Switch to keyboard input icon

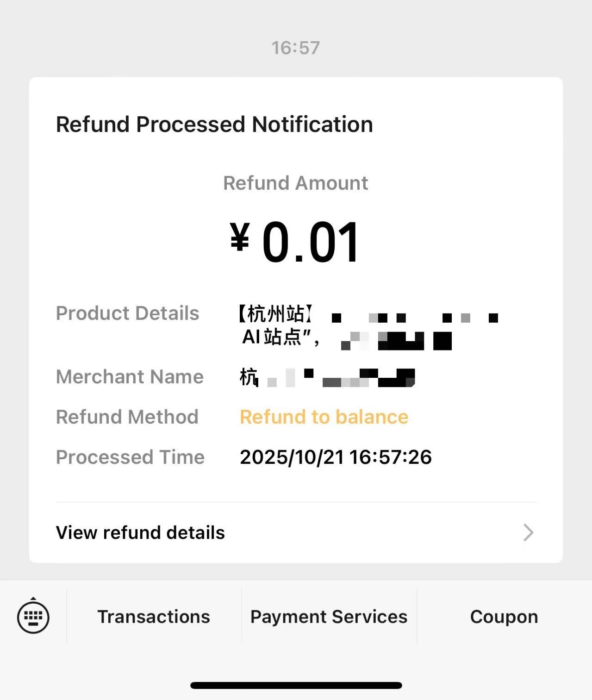[33, 617]
